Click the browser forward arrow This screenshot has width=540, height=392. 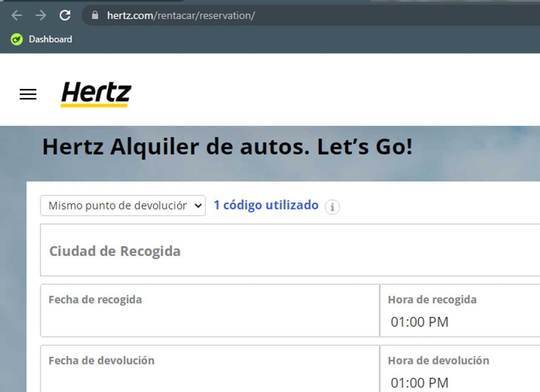point(41,15)
